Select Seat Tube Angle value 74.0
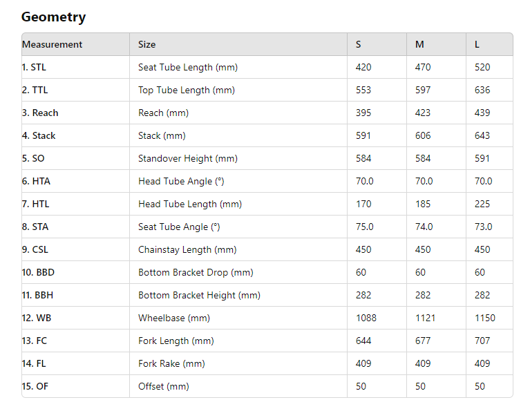530x420 pixels. [424, 227]
